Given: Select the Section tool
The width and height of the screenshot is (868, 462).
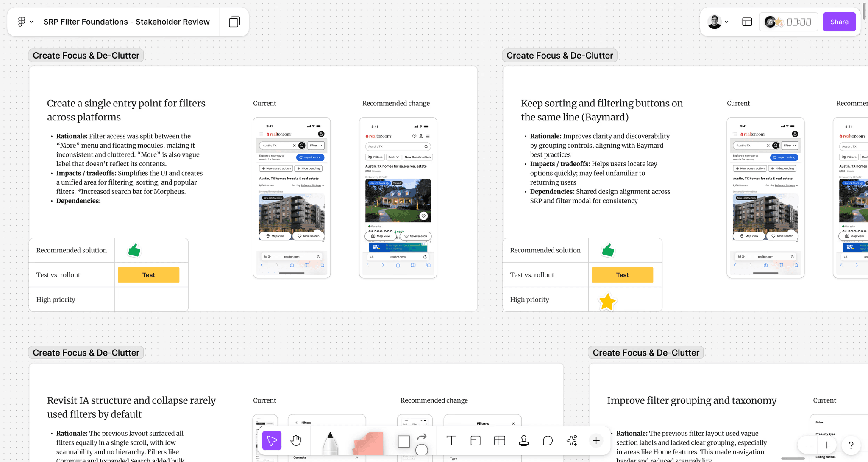Looking at the screenshot, I should (x=476, y=441).
